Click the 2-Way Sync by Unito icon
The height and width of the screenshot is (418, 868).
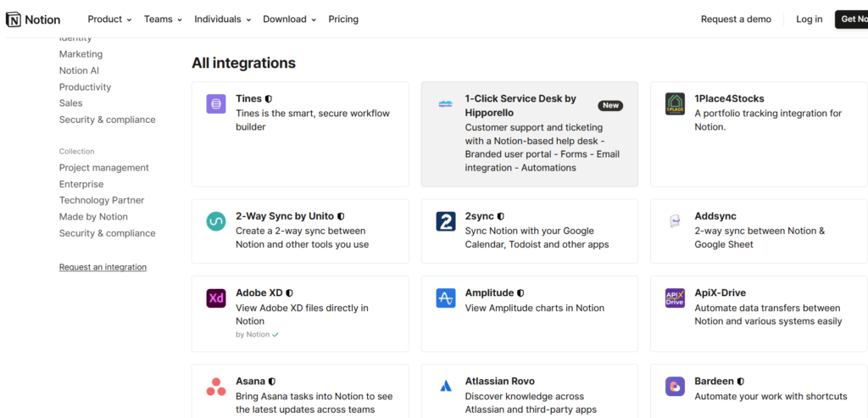coord(216,221)
